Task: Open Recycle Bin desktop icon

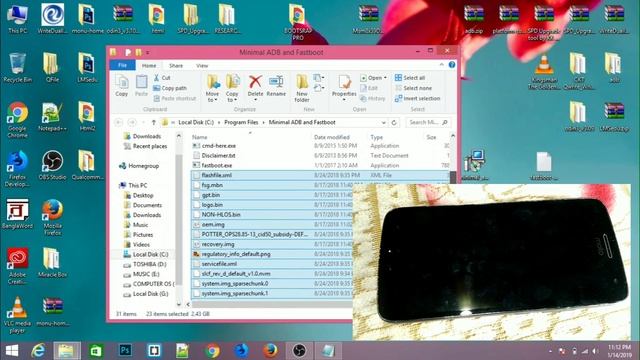Action: [x=18, y=68]
